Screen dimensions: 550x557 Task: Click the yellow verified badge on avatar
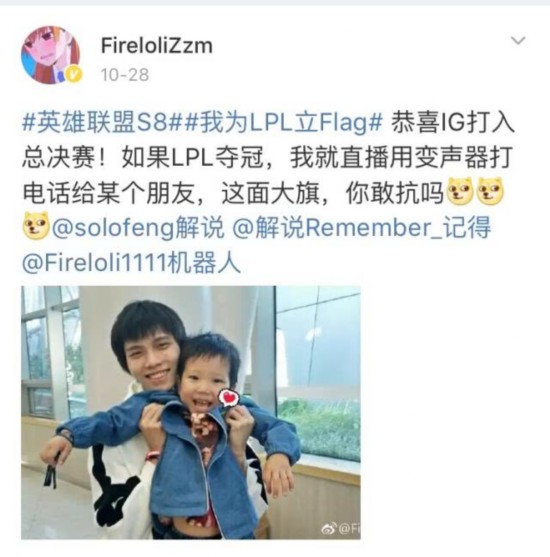point(74,75)
